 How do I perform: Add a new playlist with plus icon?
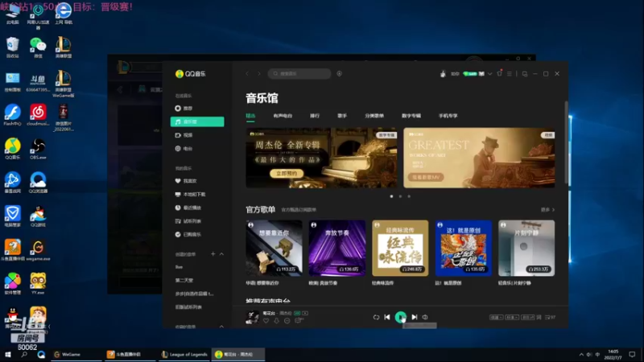click(213, 254)
